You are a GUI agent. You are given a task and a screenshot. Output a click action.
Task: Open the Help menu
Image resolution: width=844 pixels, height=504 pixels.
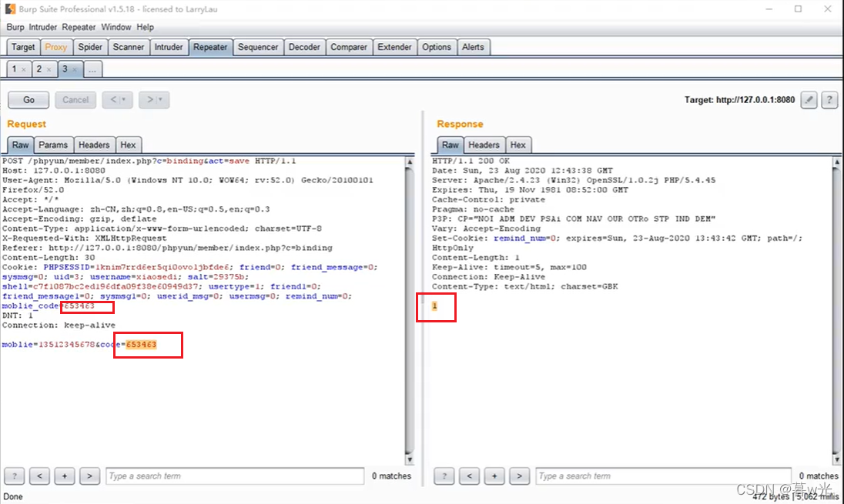tap(145, 27)
